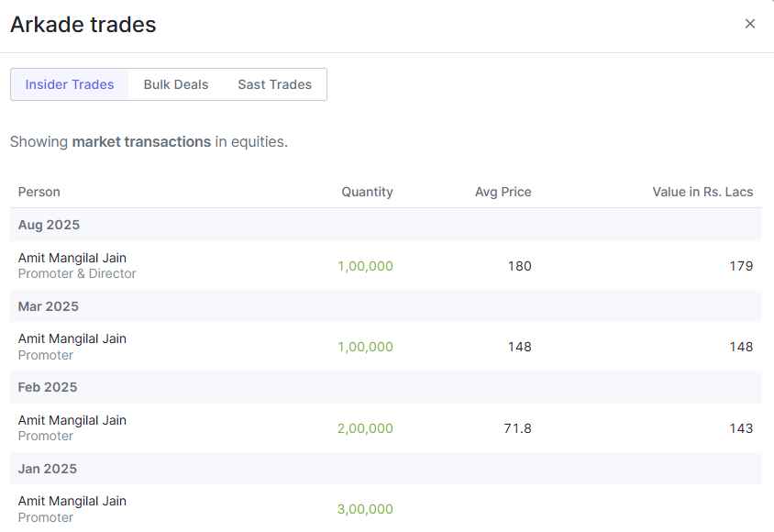Viewport: 774px width, 532px height.
Task: Click the Value in Rs. Lacs header
Action: coord(702,192)
